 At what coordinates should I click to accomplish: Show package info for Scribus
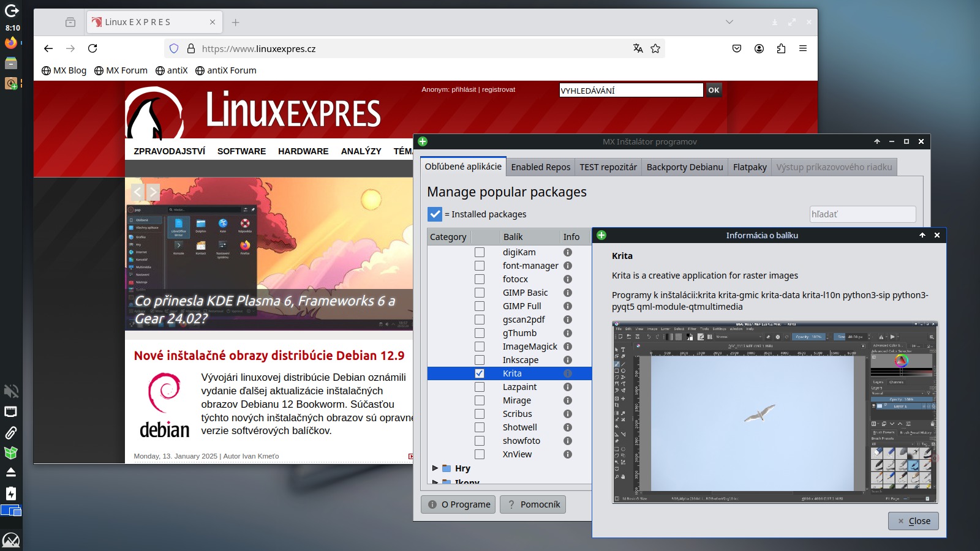pyautogui.click(x=568, y=414)
